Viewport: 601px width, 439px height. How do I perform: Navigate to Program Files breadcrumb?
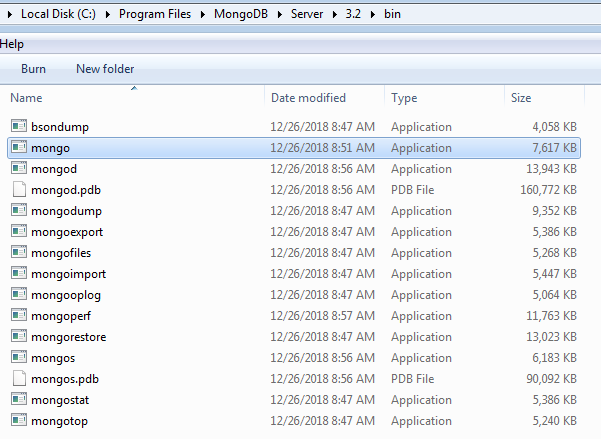tap(155, 14)
